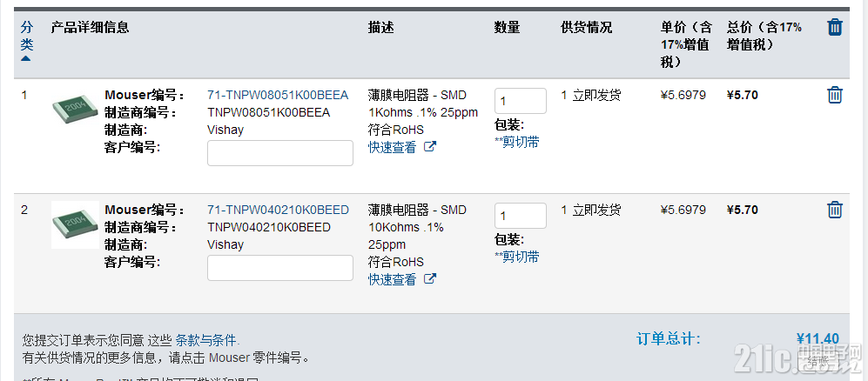Select **剪切带 packaging link for item 1
868x381 pixels.
517,142
